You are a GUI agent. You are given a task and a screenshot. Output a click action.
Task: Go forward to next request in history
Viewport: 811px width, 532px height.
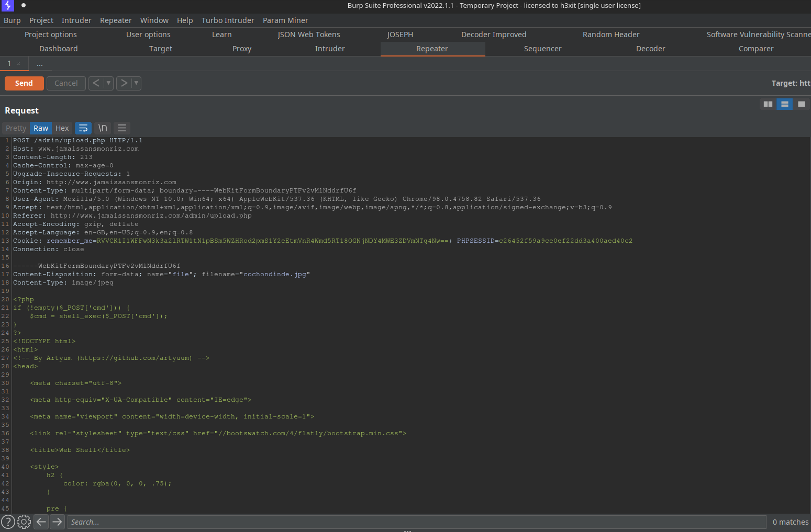[x=124, y=83]
